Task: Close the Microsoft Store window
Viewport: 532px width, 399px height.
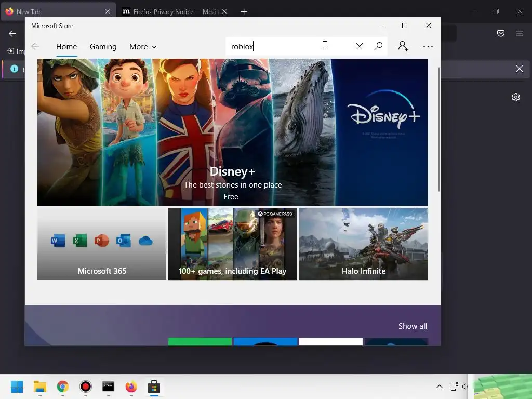Action: [x=429, y=25]
